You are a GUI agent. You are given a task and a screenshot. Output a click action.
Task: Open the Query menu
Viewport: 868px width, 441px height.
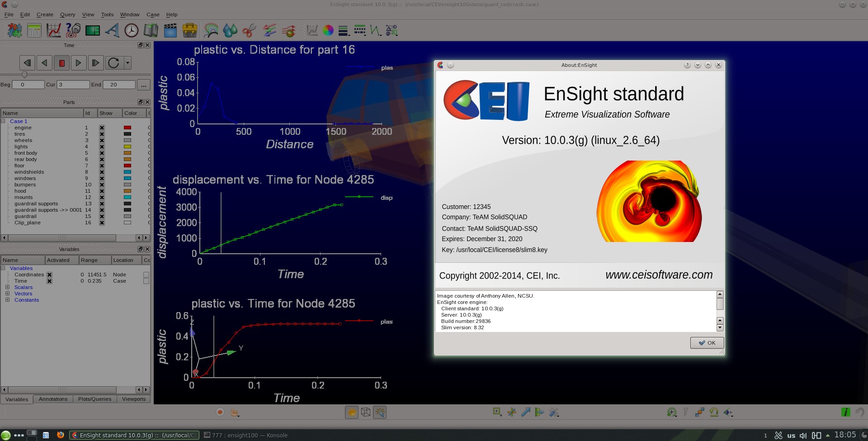click(67, 14)
